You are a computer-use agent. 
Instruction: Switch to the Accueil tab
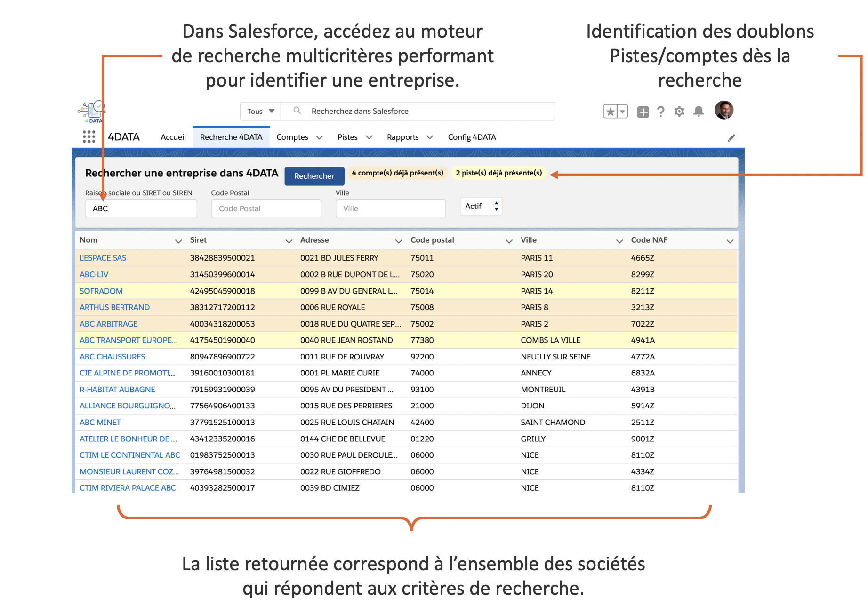(x=173, y=137)
